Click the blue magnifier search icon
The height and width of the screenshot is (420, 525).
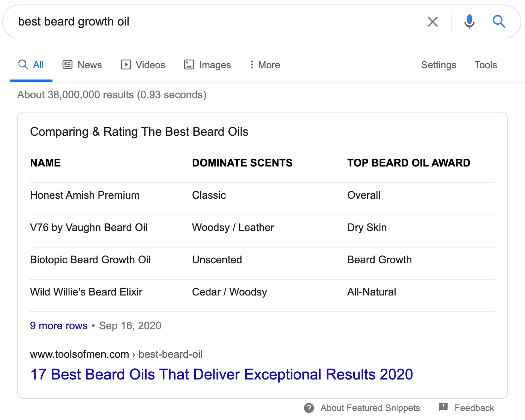click(499, 22)
